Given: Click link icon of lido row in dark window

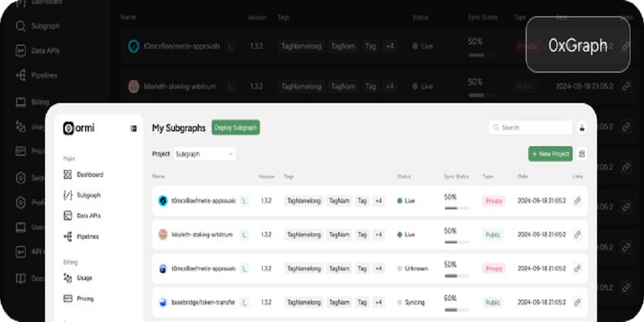Looking at the screenshot, I should 626,87.
